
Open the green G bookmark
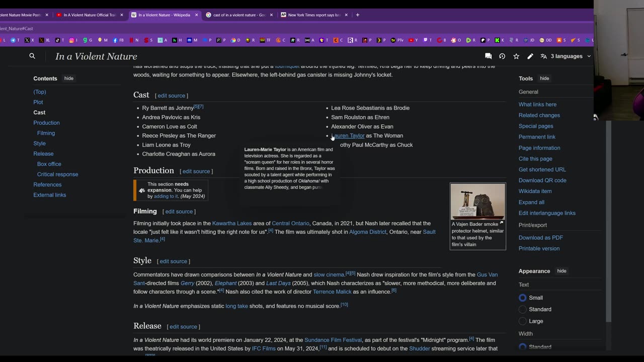[x=88, y=40]
